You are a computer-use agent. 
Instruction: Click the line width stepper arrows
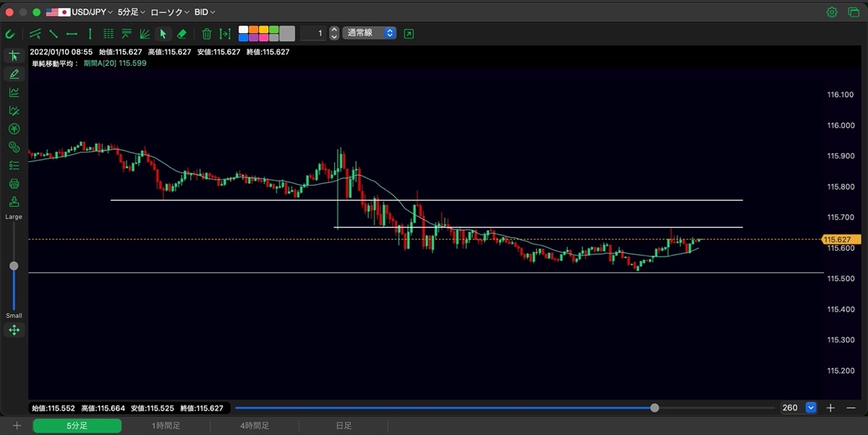[333, 33]
